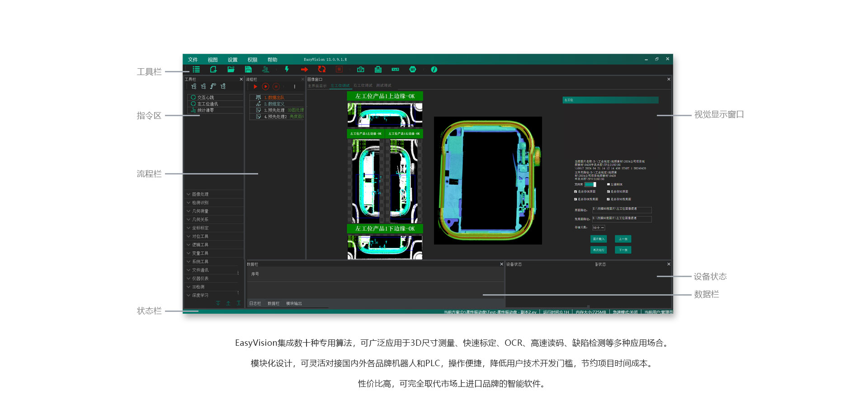Click the circled play button in 流程栏
The height and width of the screenshot is (419, 868).
tap(265, 86)
